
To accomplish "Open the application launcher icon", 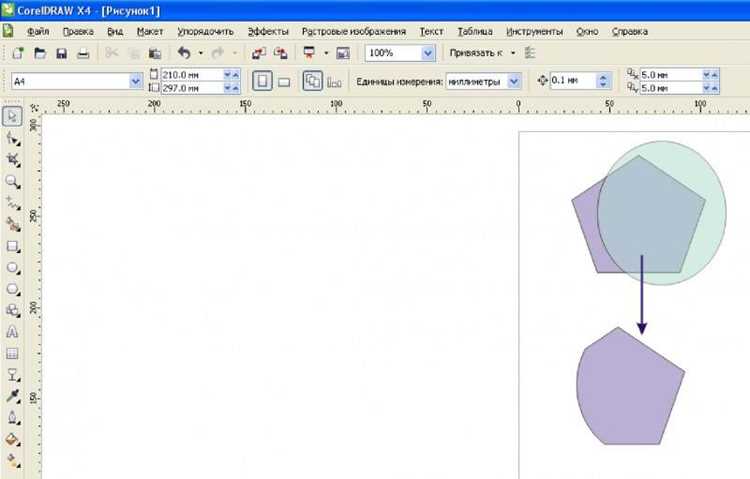I will [309, 53].
